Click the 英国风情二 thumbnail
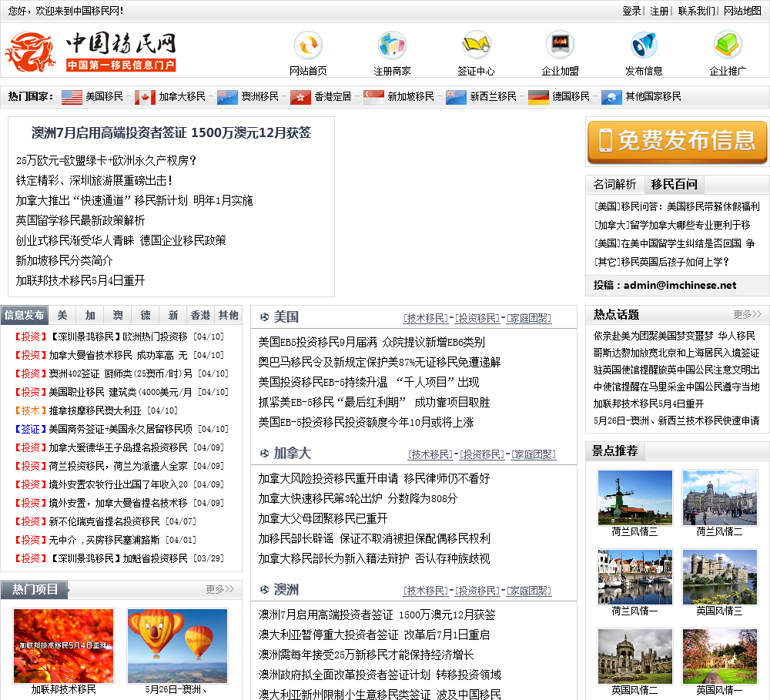 pyautogui.click(x=635, y=656)
